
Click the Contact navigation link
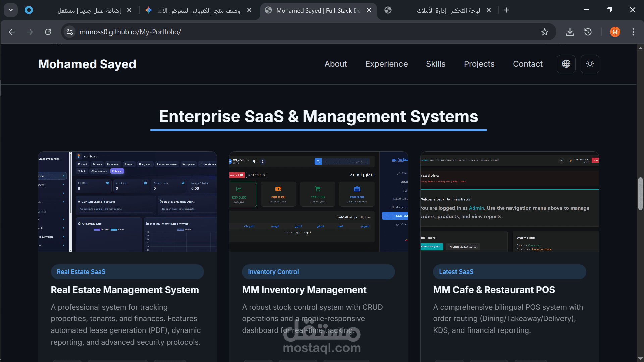[528, 64]
